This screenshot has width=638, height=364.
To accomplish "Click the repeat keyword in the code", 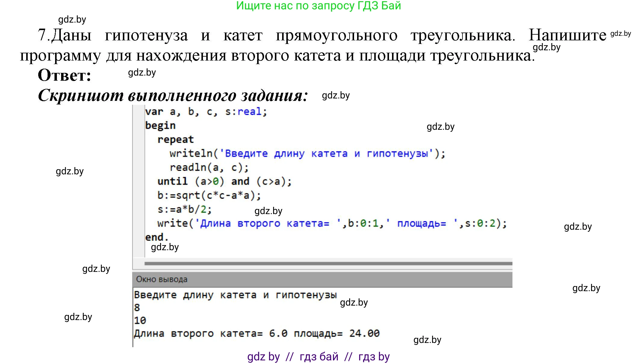I will coord(176,139).
